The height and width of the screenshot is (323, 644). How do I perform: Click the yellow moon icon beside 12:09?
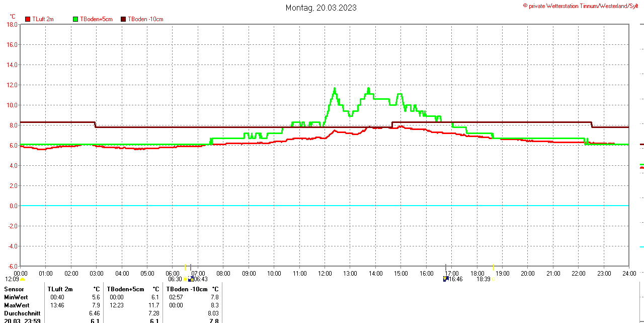(23, 279)
